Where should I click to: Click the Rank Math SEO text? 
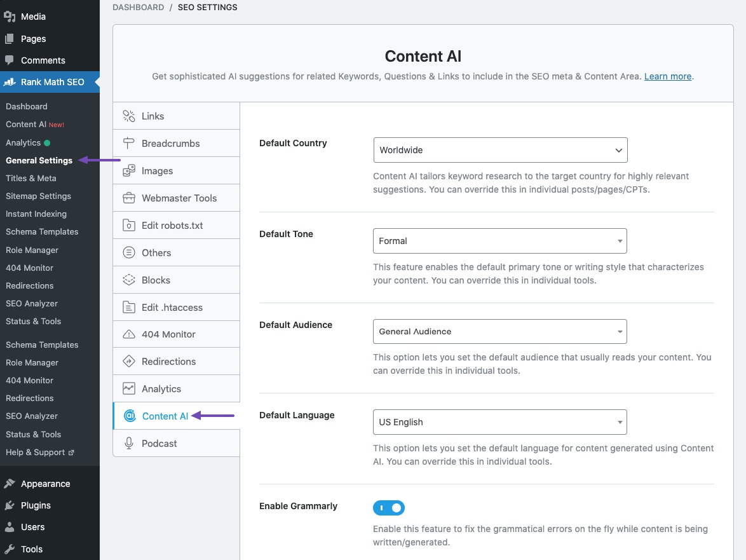click(x=52, y=82)
